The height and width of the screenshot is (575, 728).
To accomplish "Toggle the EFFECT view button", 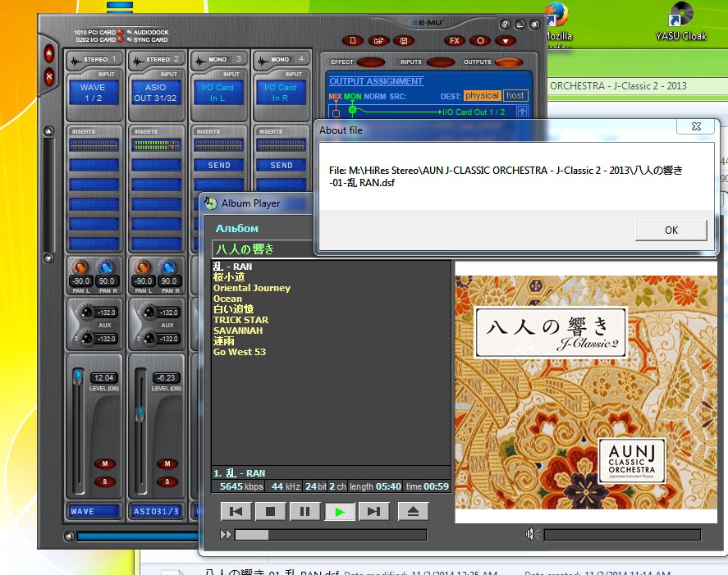I will pyautogui.click(x=371, y=62).
